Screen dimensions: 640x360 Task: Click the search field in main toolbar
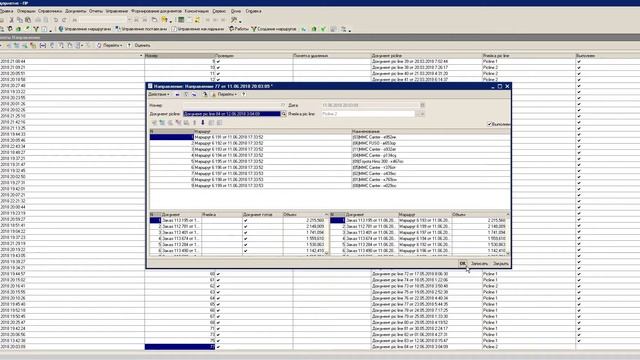coord(102,20)
